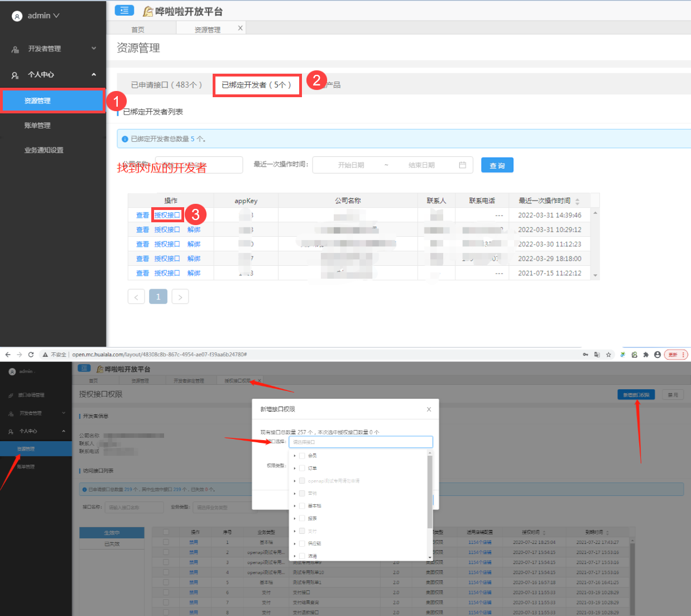Collapse 个人中心 with its chevron in upper sidebar
This screenshot has height=616, width=691.
[x=94, y=74]
